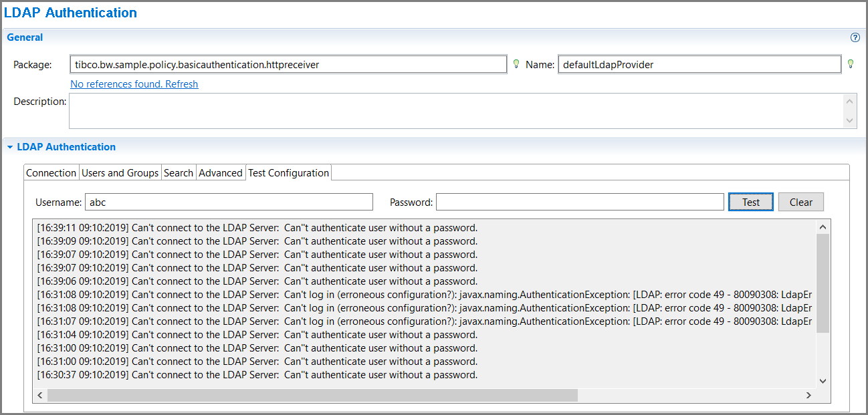Focus the empty Password field

point(580,202)
